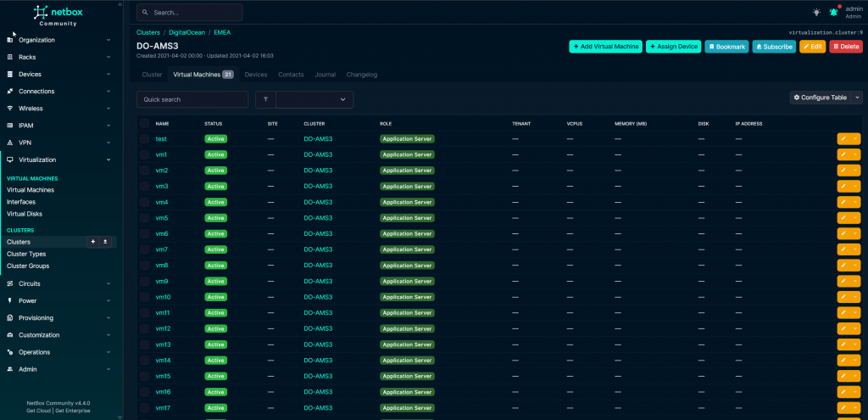This screenshot has height=420, width=868.
Task: Check the select-all checkbox in table header
Action: coord(144,123)
